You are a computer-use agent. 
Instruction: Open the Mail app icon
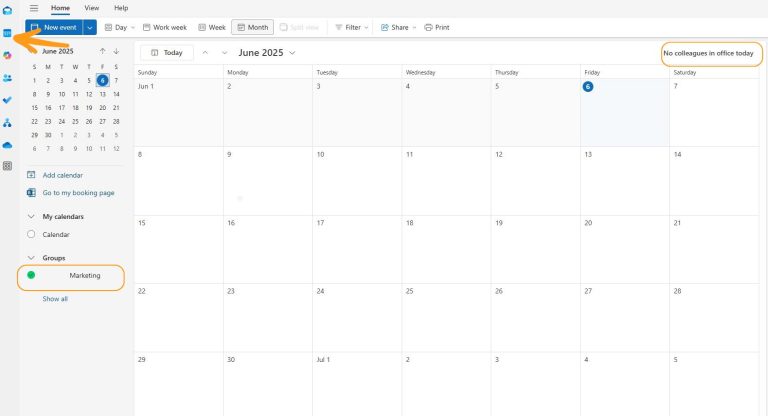(x=7, y=10)
